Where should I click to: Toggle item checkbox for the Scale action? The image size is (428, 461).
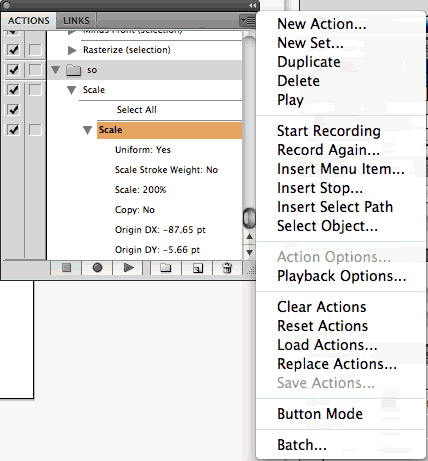click(x=13, y=90)
